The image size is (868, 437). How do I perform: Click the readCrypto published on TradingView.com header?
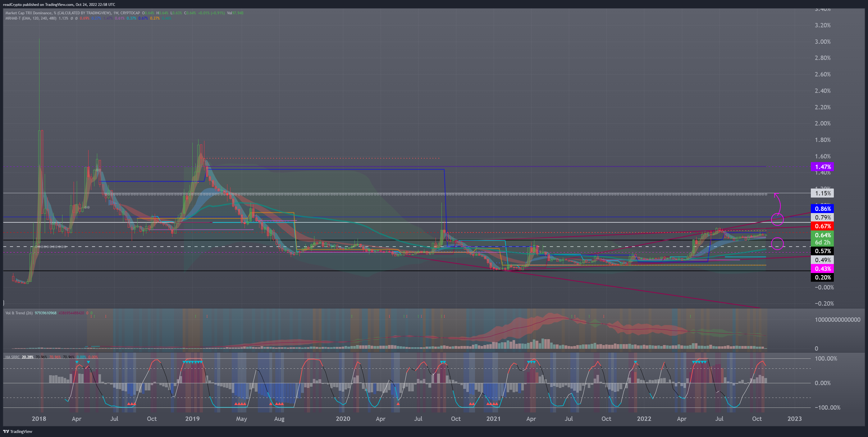coord(59,4)
